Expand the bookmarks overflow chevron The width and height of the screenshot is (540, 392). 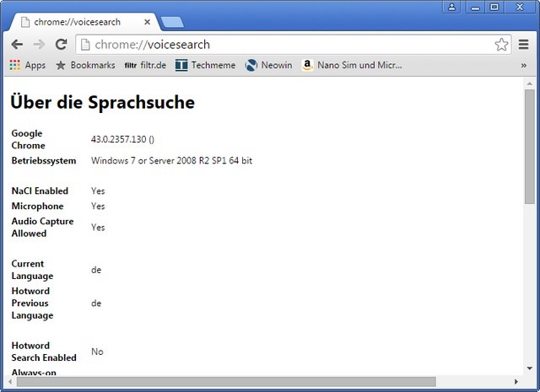click(x=523, y=65)
